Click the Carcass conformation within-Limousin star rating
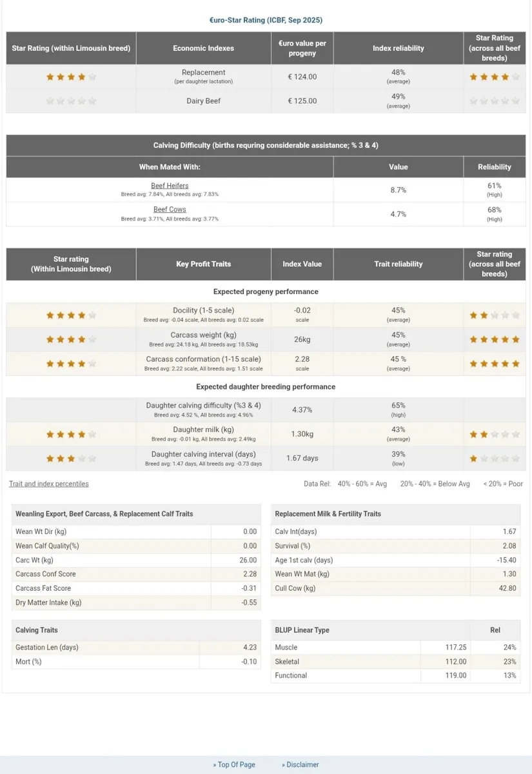Image resolution: width=532 pixels, height=774 pixels. coord(71,364)
